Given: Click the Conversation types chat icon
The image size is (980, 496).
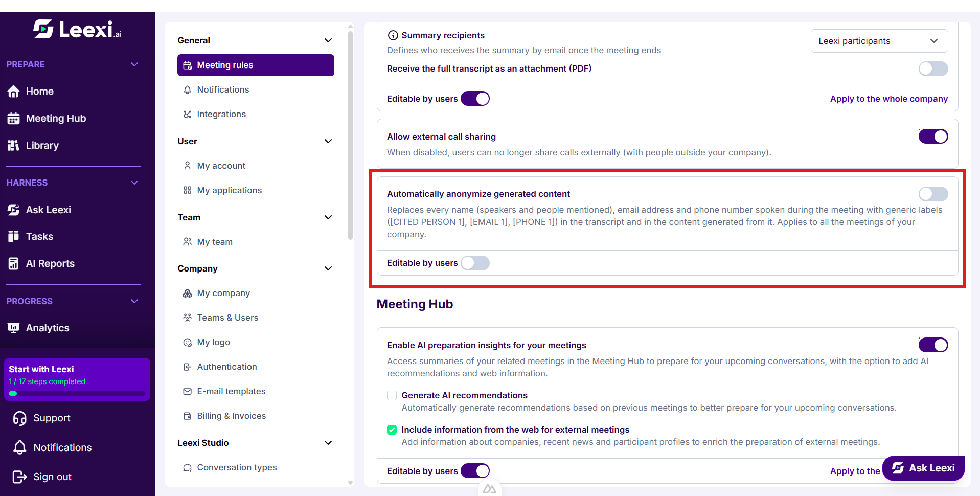Looking at the screenshot, I should pos(188,467).
